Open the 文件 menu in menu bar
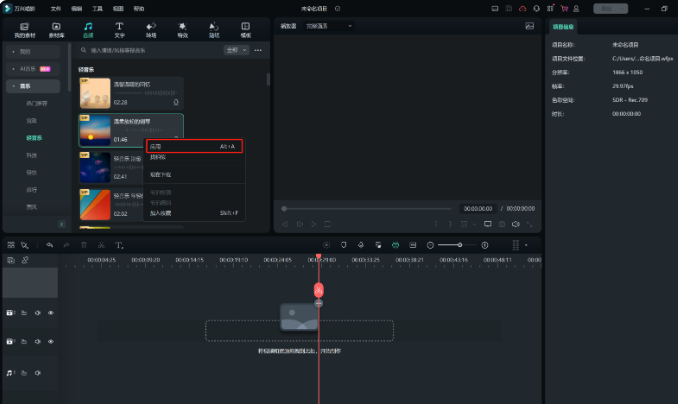This screenshot has width=678, height=404. [56, 8]
